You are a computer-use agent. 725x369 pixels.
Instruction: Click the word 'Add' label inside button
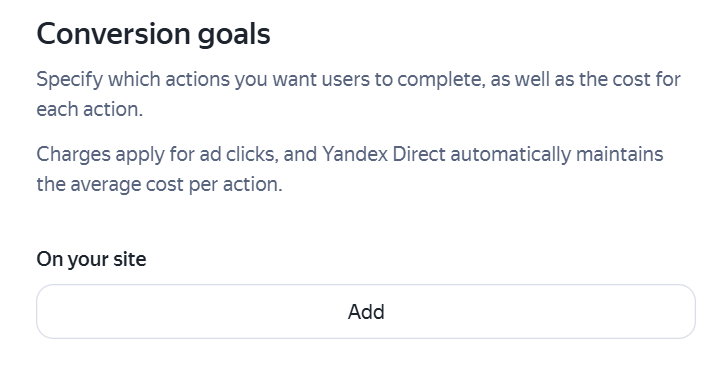click(366, 312)
